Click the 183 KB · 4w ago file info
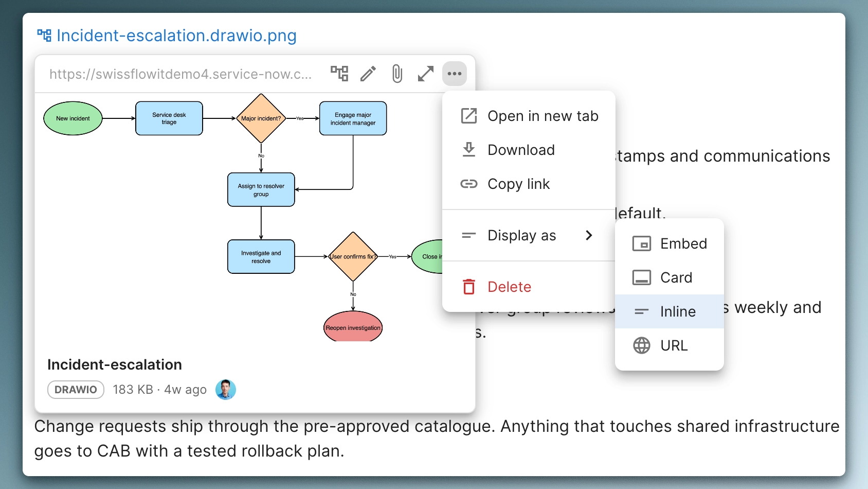Image resolution: width=868 pixels, height=489 pixels. [x=159, y=390]
